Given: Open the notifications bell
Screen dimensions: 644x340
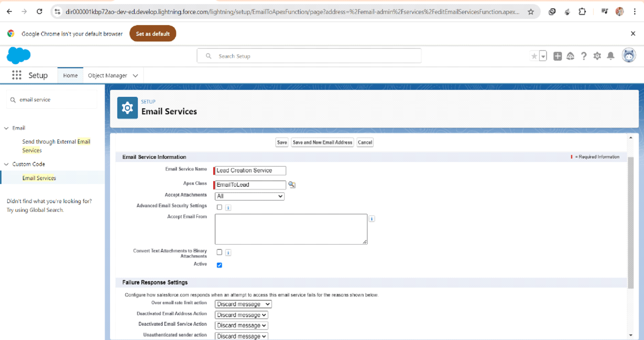Looking at the screenshot, I should [x=611, y=56].
